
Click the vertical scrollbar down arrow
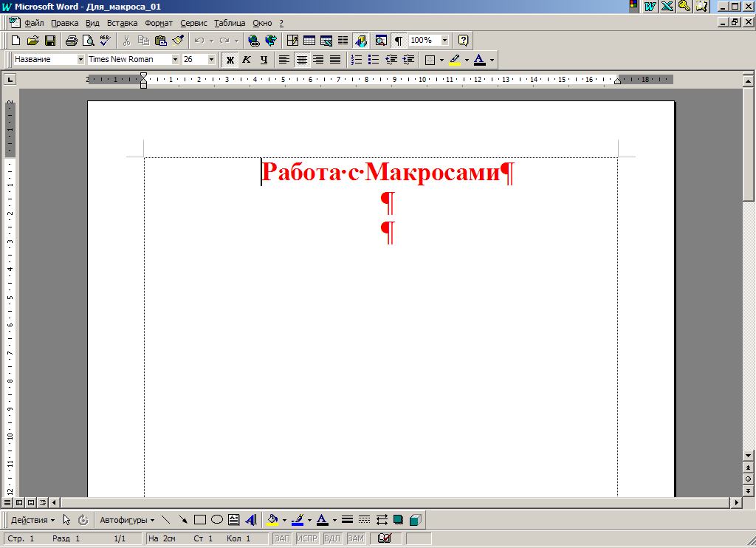[x=748, y=456]
